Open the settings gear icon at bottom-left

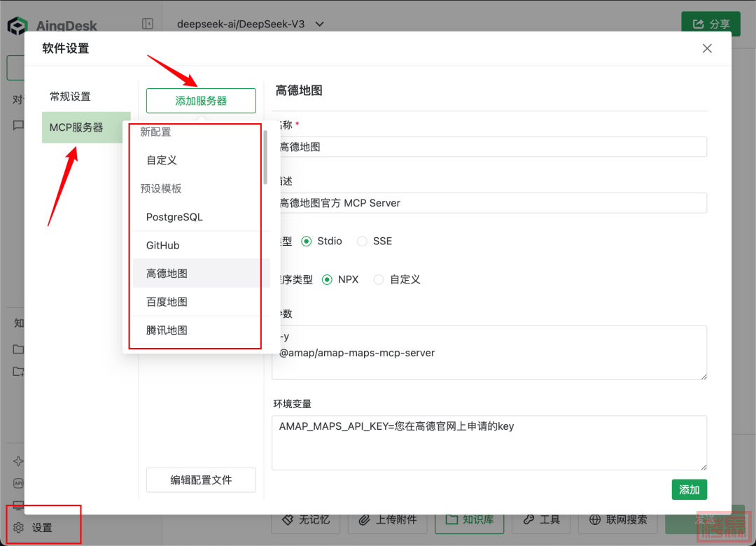tap(18, 528)
